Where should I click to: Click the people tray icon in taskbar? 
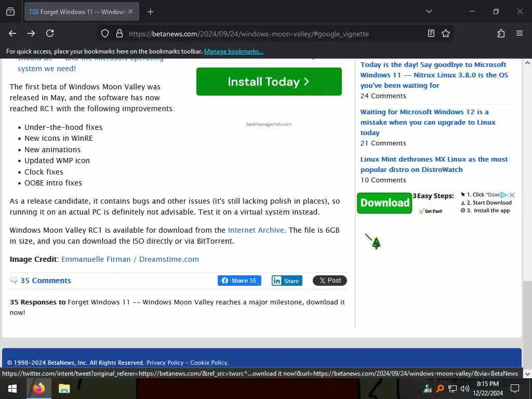428,389
